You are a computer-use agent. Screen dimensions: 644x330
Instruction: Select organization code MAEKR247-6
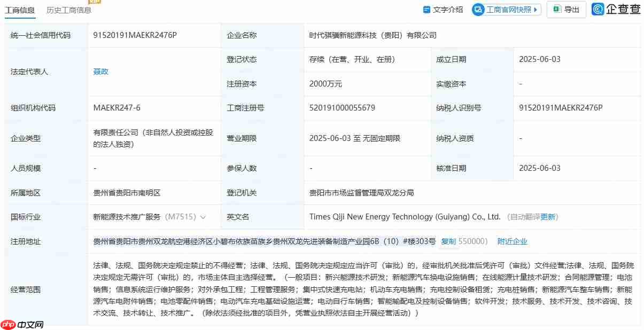117,108
